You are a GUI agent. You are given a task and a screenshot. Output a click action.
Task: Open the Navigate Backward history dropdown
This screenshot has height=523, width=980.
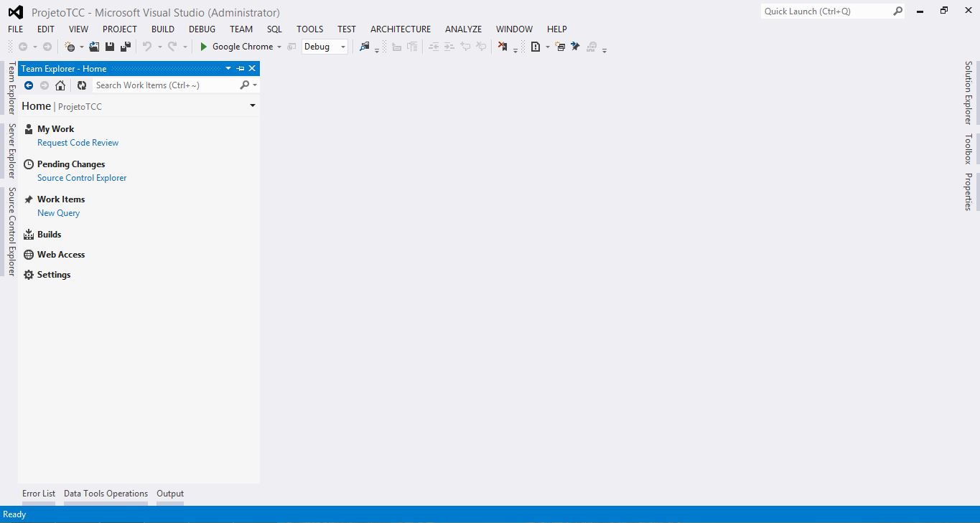coord(34,47)
